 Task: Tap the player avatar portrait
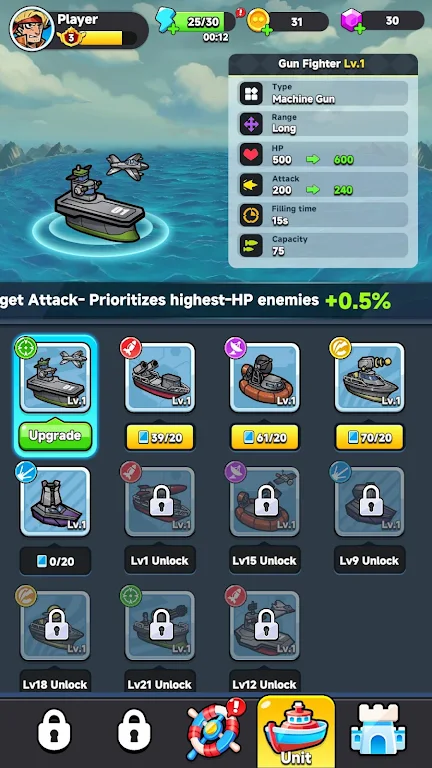[32, 28]
